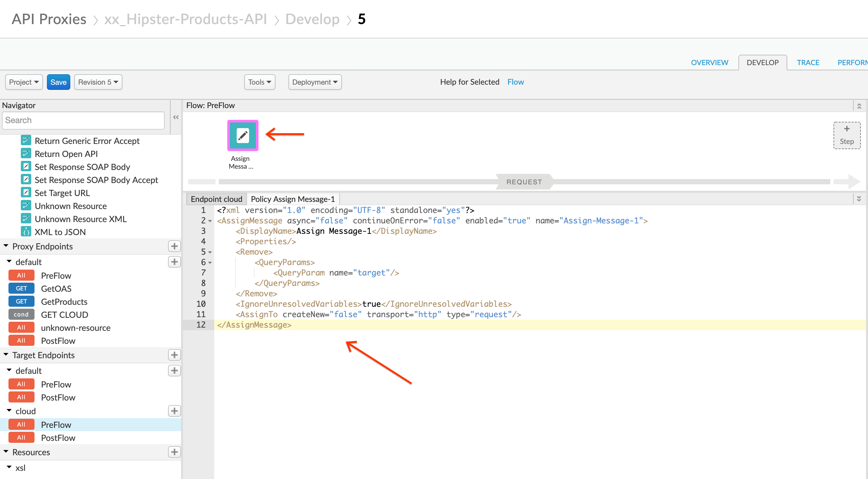Switch to the OVERVIEW tab
This screenshot has width=868, height=479.
point(709,63)
